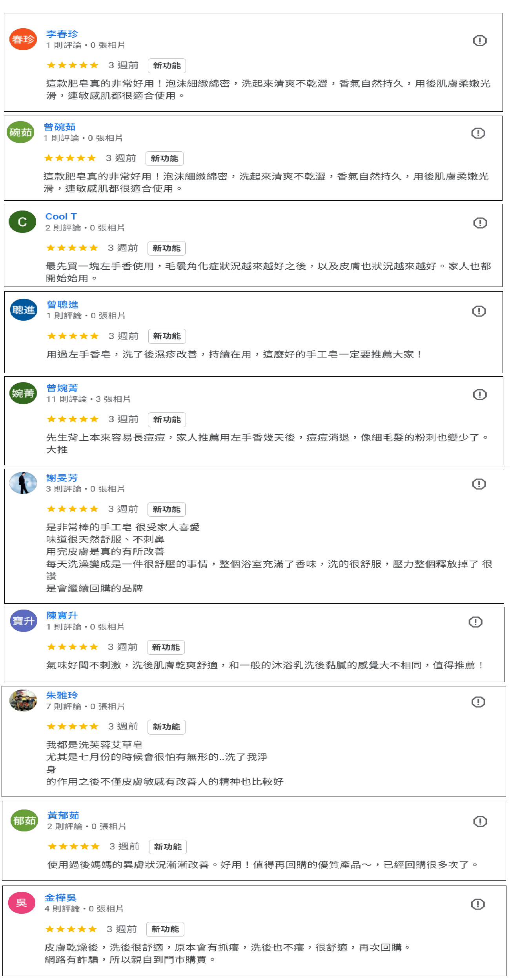This screenshot has width=510, height=980.
Task: Open reviewer profile link 李春珍
Action: pos(62,34)
